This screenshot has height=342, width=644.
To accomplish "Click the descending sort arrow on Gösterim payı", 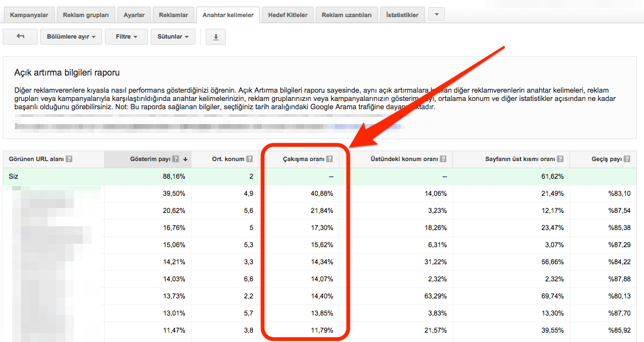I will pos(184,159).
